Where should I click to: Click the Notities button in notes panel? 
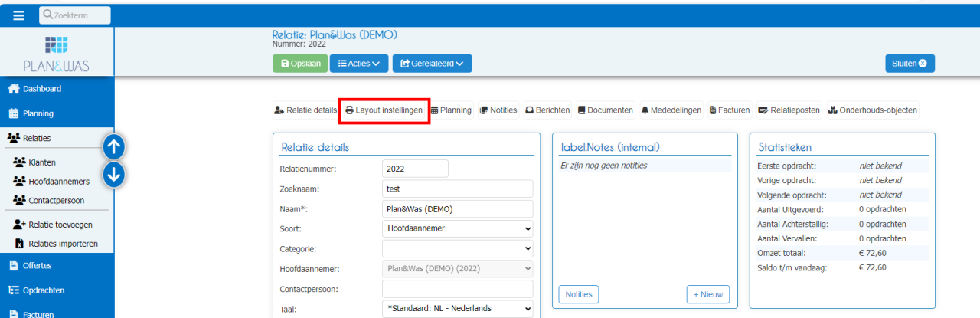click(x=579, y=294)
